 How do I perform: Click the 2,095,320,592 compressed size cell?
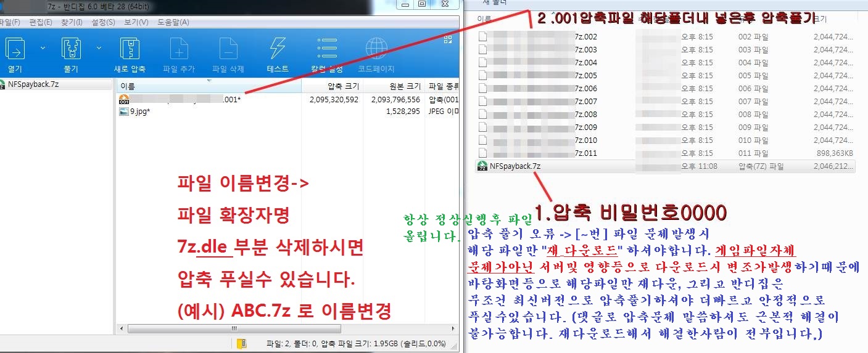tap(333, 99)
